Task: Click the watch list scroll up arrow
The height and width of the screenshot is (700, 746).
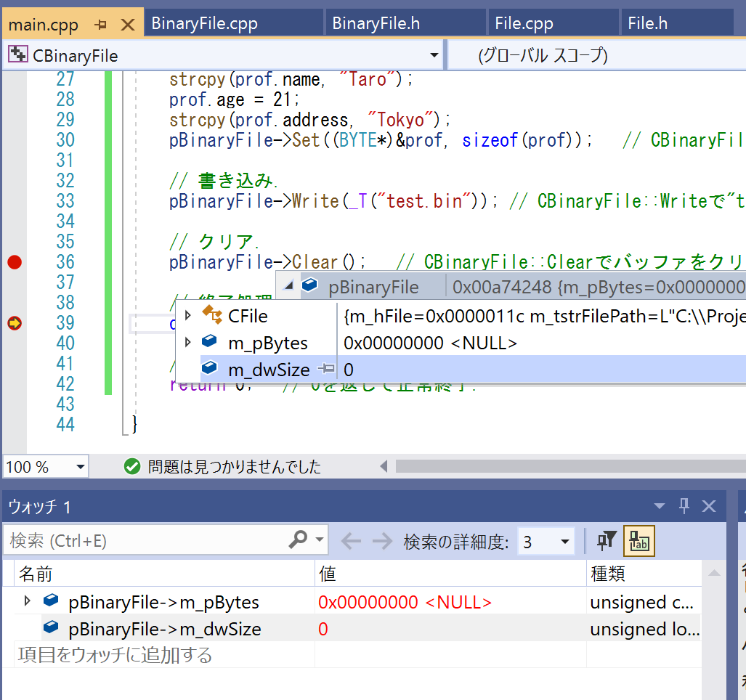Action: (714, 572)
